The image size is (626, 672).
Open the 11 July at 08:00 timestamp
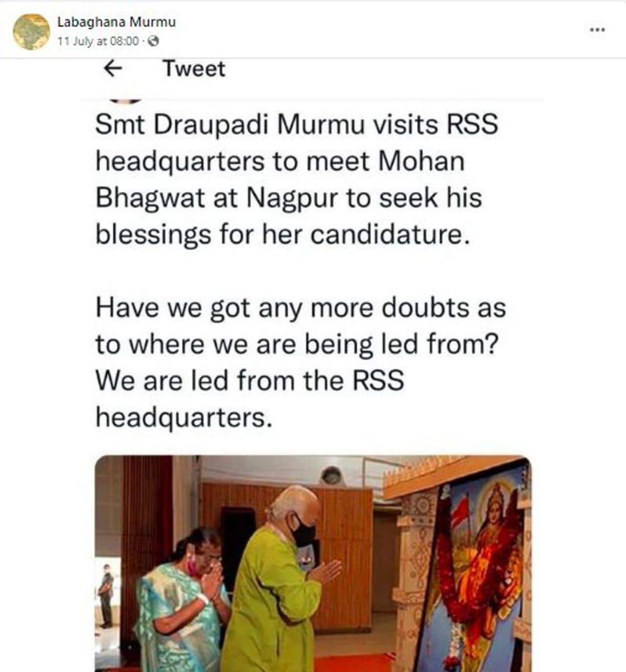[x=98, y=41]
